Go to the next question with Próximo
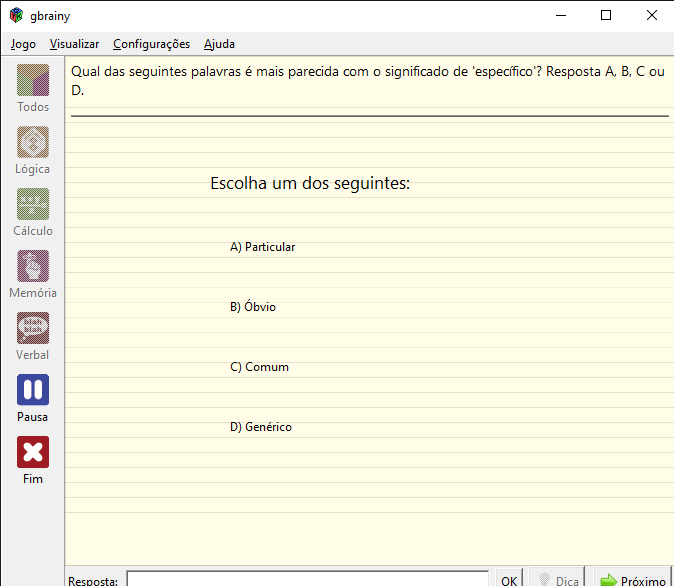This screenshot has width=674, height=586. (632, 579)
